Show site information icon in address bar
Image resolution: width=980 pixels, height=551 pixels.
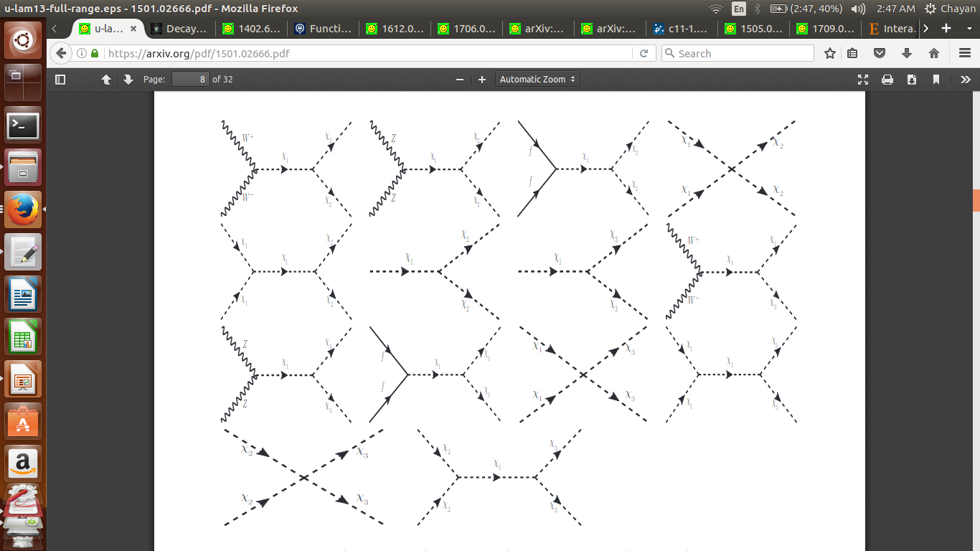(82, 53)
